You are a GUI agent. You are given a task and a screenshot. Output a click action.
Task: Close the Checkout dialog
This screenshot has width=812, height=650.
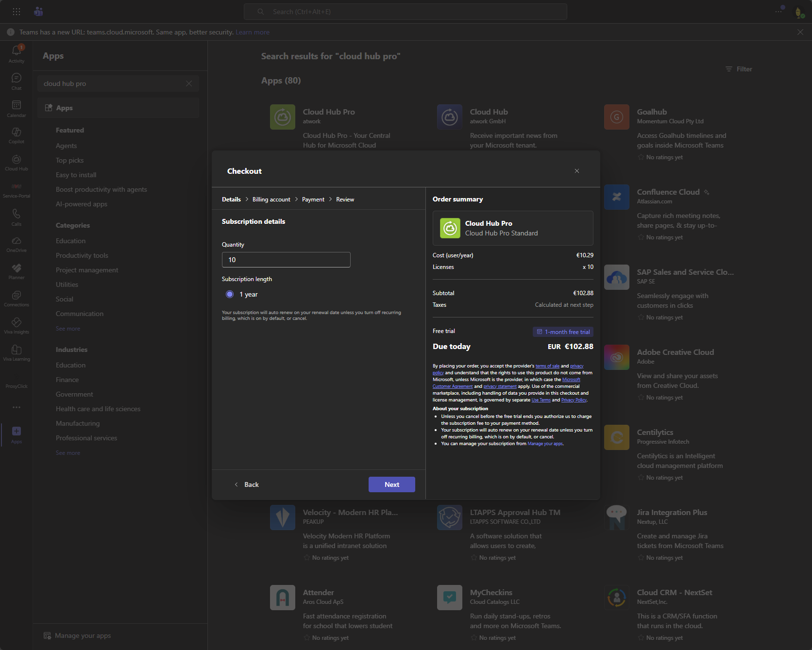coord(577,171)
